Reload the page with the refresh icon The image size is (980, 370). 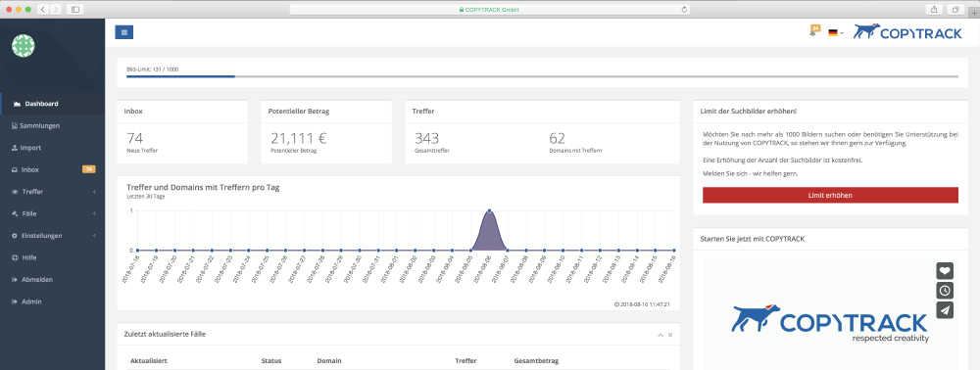click(x=684, y=10)
